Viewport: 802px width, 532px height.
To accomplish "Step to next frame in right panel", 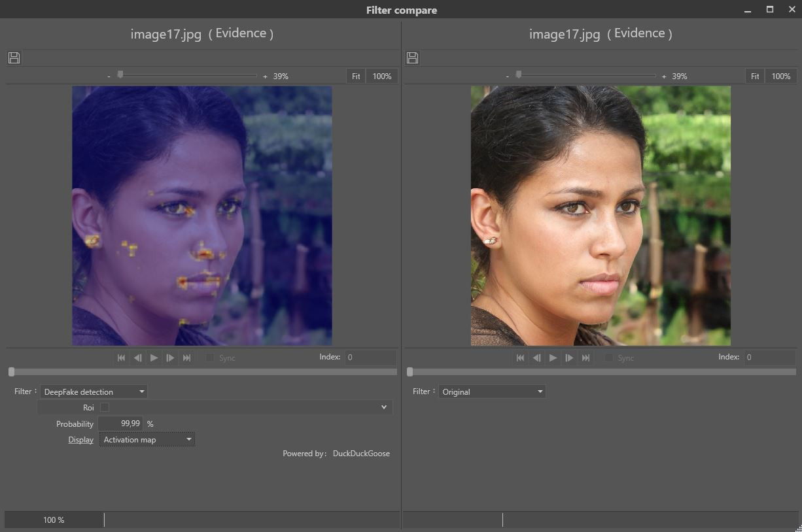I will click(569, 357).
